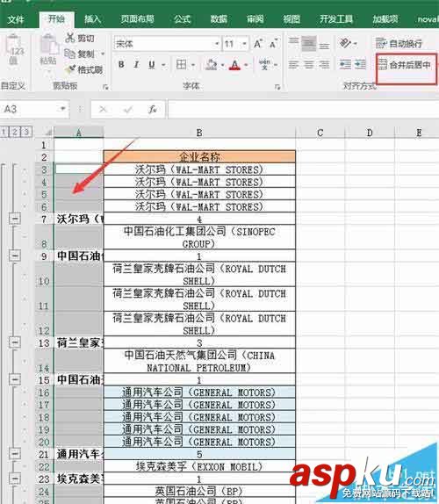Toggle Bold formatting
Screen dimensions: 439x504
pyautogui.click(x=121, y=65)
